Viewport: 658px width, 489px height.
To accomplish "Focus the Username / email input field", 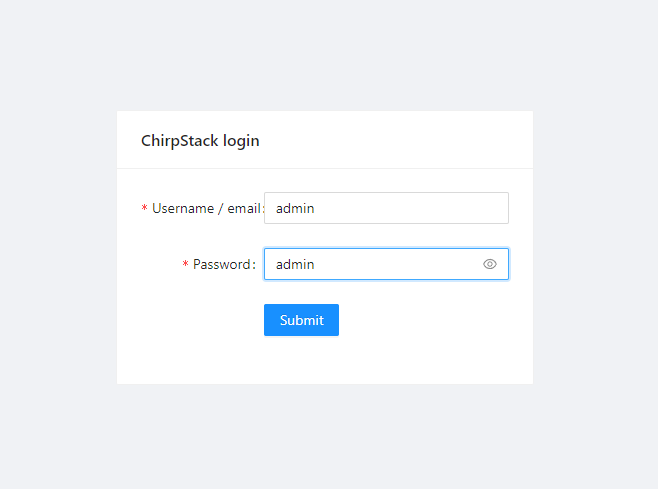I will coord(386,208).
